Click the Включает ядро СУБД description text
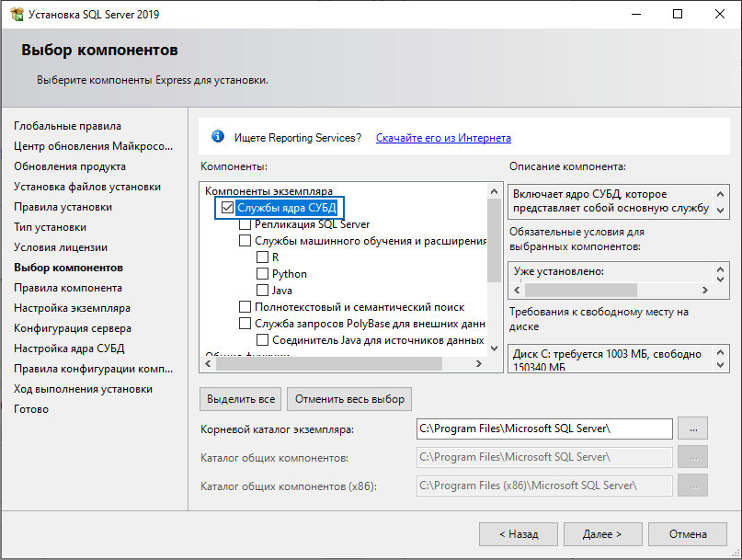The height and width of the screenshot is (560, 742). (611, 201)
